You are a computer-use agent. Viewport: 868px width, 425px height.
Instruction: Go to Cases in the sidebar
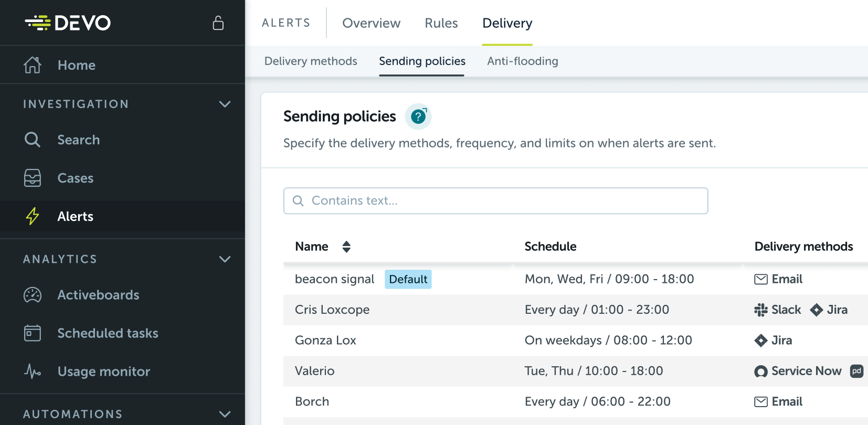pos(75,178)
